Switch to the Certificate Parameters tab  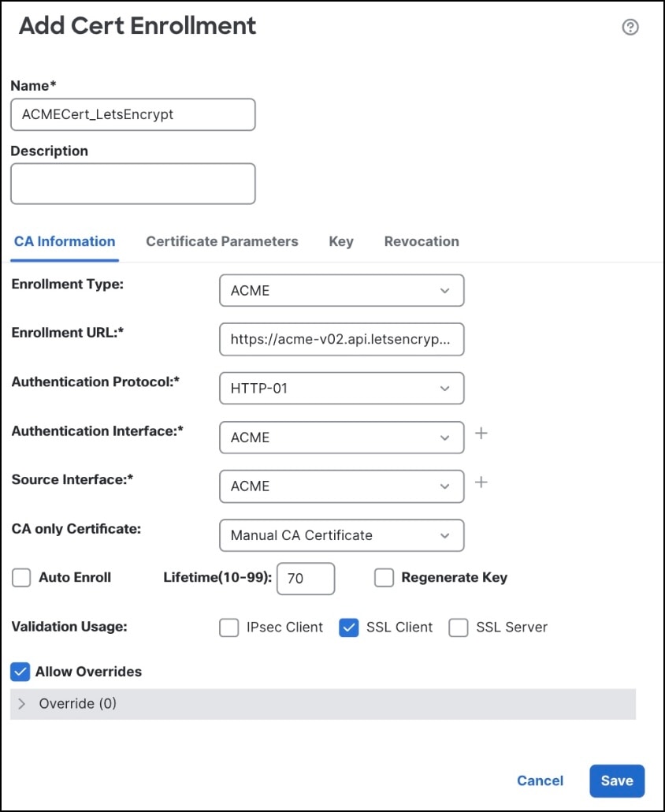(x=222, y=242)
